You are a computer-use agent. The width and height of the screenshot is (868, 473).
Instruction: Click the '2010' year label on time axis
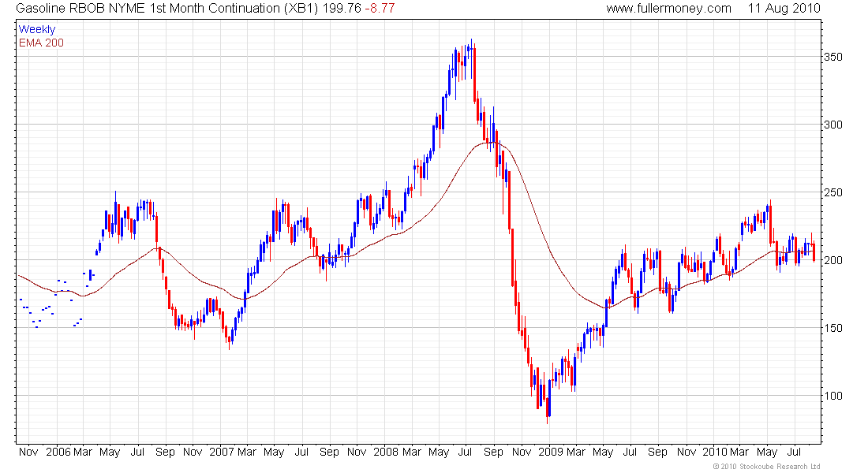tap(715, 452)
